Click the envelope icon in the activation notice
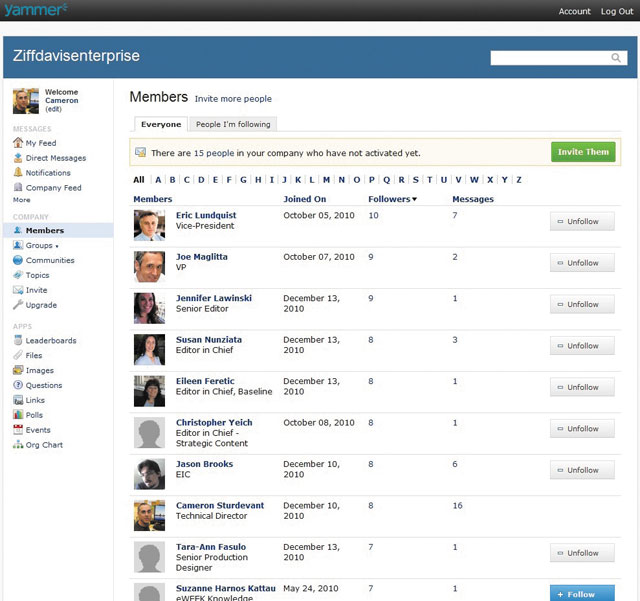640x601 pixels. 140,152
